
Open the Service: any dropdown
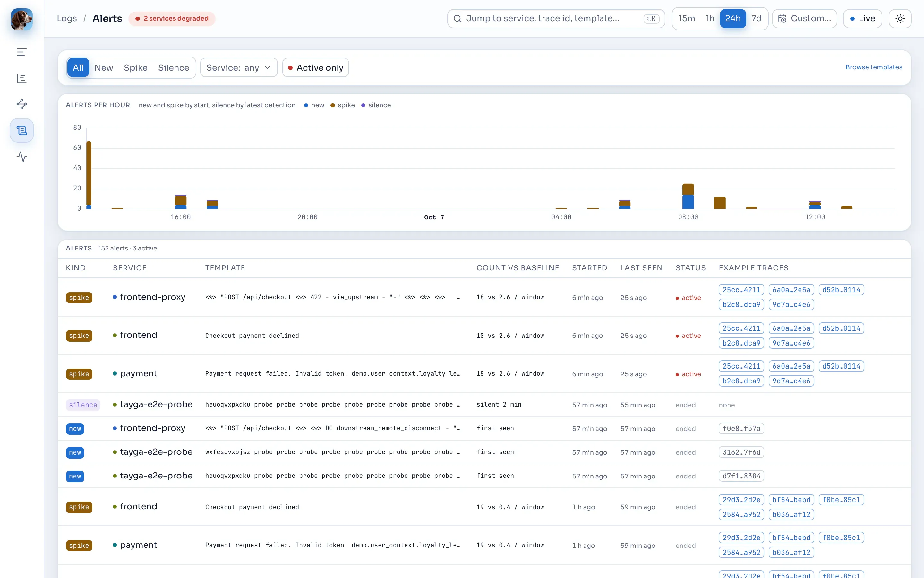coord(239,68)
